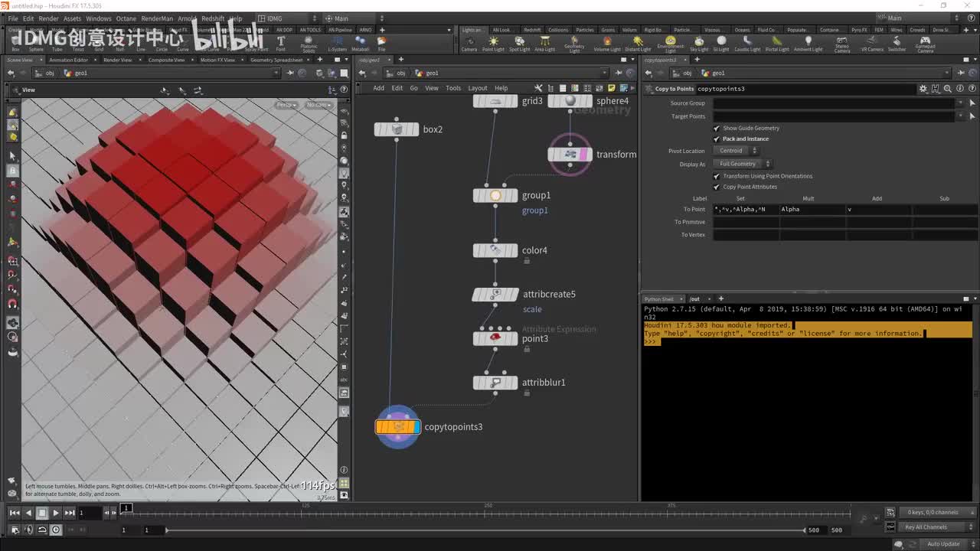Viewport: 980px width, 551px height.
Task: Click the current frame number field
Action: click(x=90, y=513)
